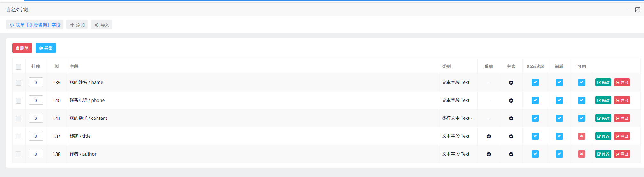The height and width of the screenshot is (177, 644).
Task: Click the sort order input for row 137
Action: coord(36,136)
